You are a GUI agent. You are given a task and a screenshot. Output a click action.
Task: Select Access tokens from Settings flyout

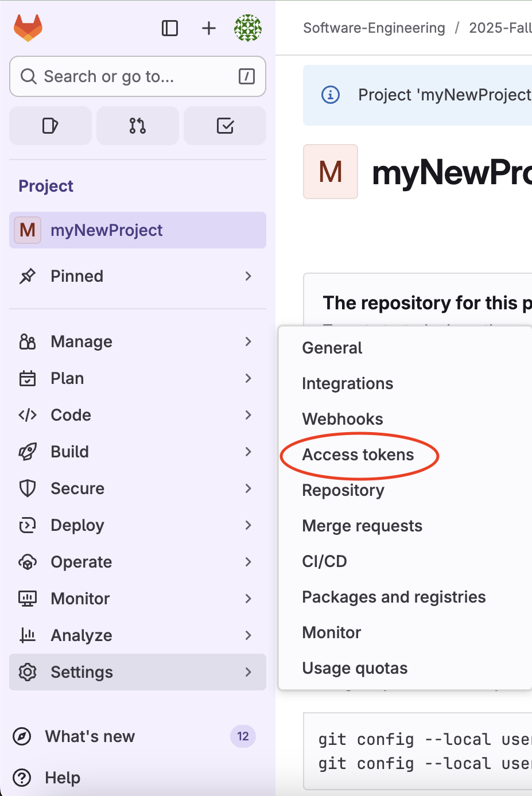358,455
